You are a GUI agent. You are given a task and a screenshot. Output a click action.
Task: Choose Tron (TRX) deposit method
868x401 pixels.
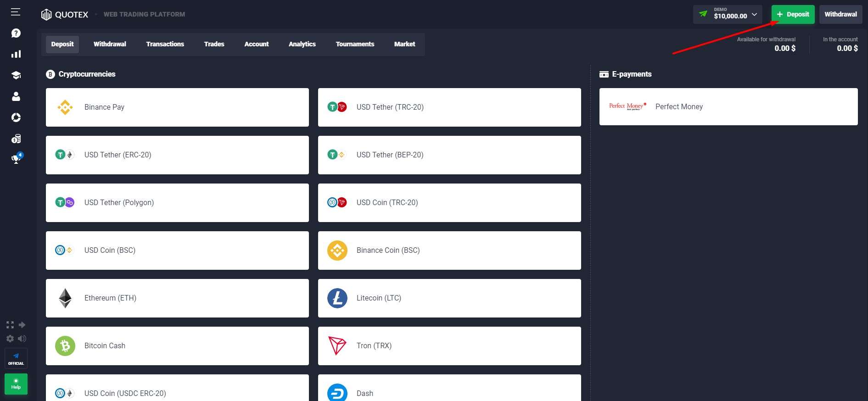click(449, 346)
